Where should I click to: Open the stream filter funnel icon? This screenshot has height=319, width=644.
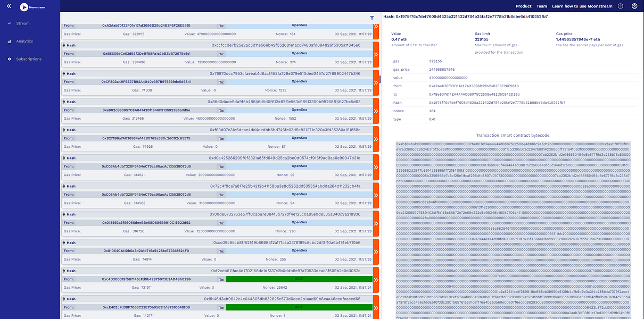(372, 18)
